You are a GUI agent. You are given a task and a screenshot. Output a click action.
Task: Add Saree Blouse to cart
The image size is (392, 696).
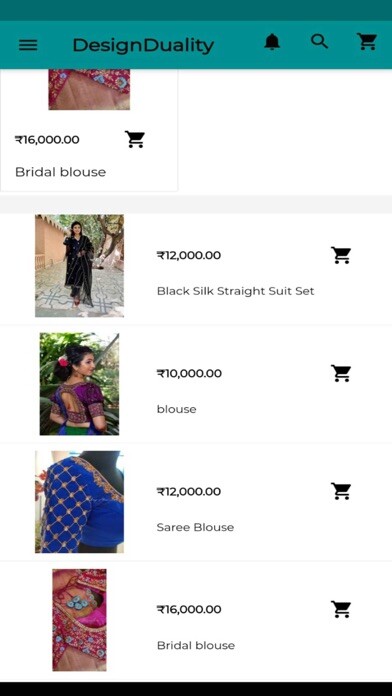tap(341, 491)
